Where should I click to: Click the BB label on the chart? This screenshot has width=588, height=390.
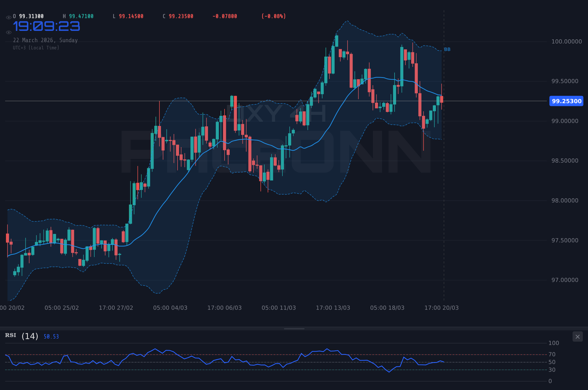[x=447, y=49]
